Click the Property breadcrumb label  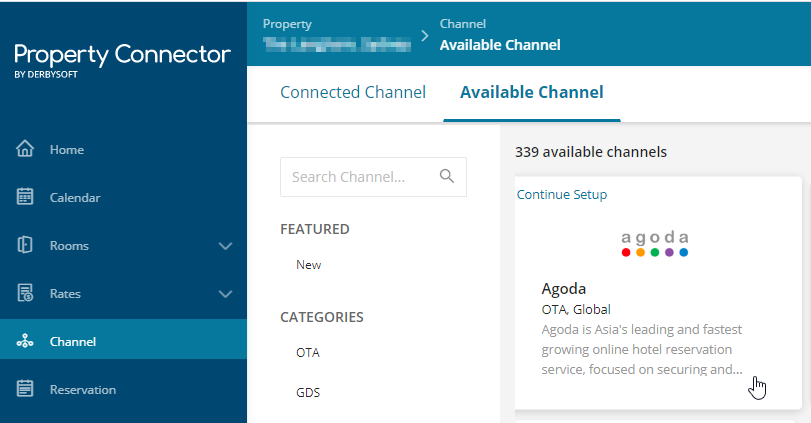[287, 24]
